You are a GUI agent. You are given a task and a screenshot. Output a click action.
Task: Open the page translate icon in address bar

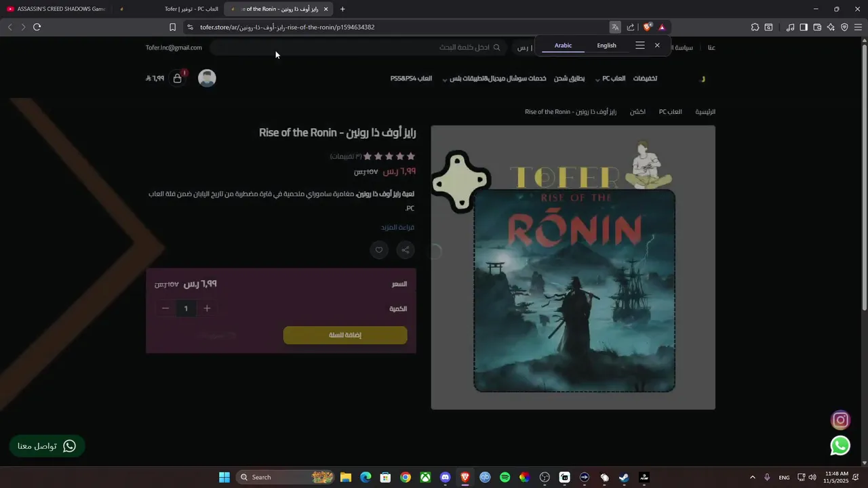tap(615, 27)
